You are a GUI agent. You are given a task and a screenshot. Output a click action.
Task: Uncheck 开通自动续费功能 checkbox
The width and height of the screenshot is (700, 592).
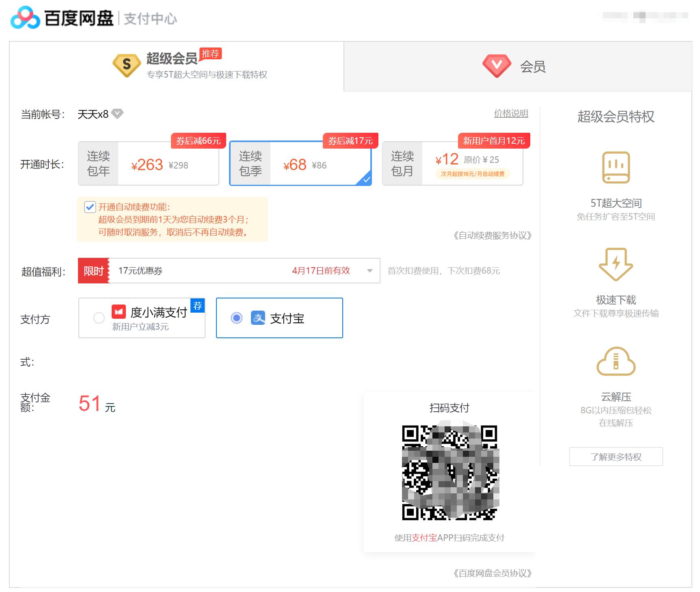[x=90, y=207]
